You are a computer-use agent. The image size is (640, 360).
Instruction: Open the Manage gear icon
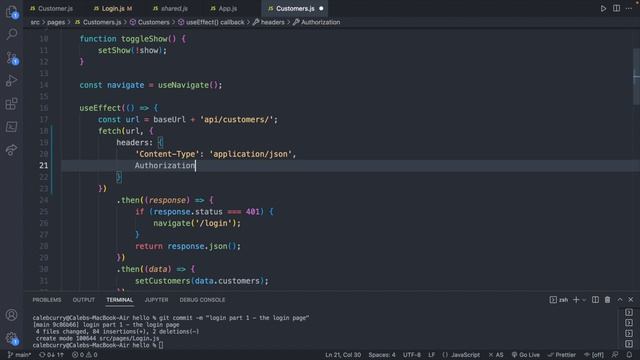pos(11,338)
